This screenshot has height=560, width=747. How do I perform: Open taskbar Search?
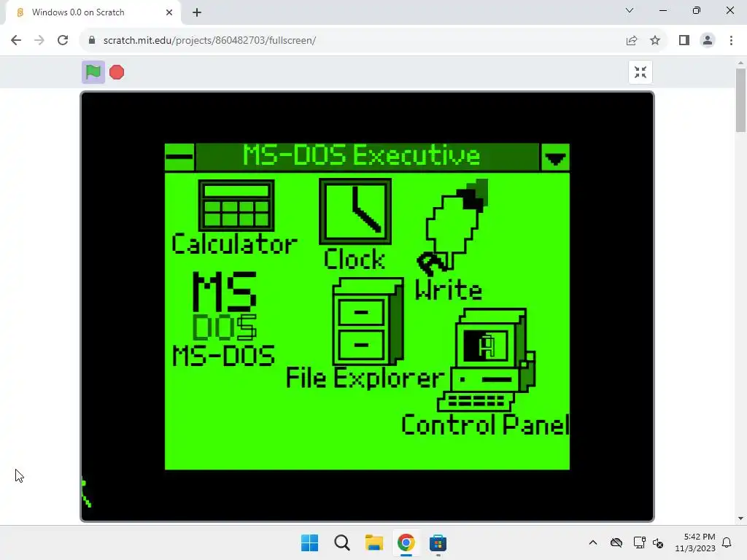pos(341,542)
